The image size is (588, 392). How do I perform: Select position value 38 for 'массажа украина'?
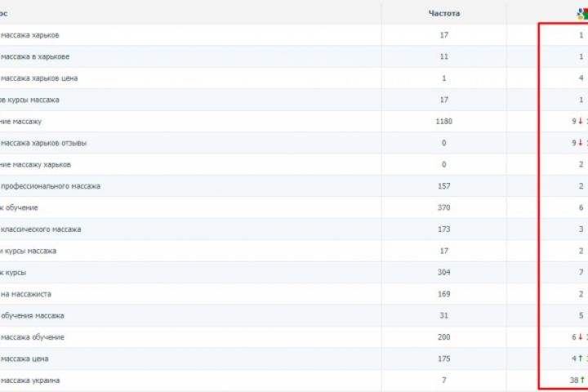[x=574, y=381]
